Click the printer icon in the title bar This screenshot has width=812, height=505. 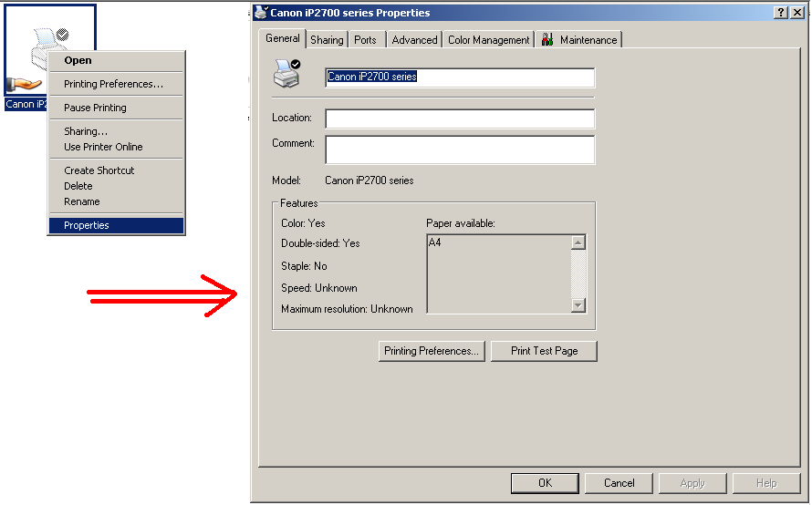[x=261, y=13]
